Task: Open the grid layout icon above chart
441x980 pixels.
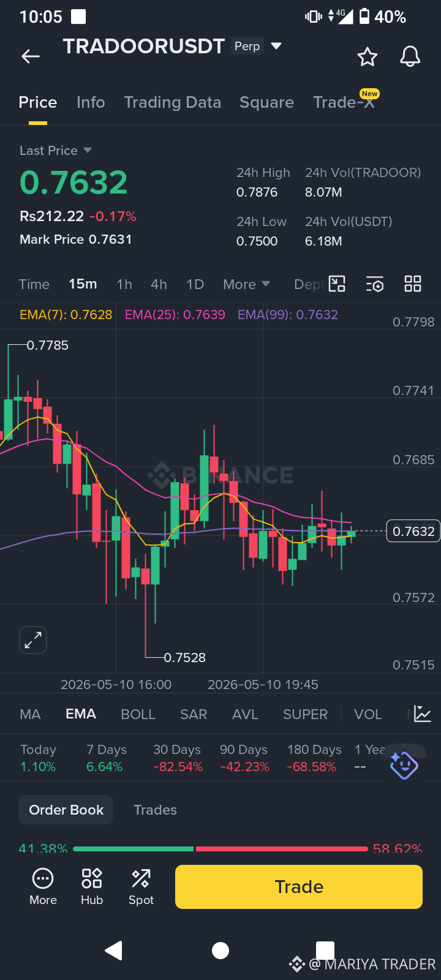Action: point(413,284)
